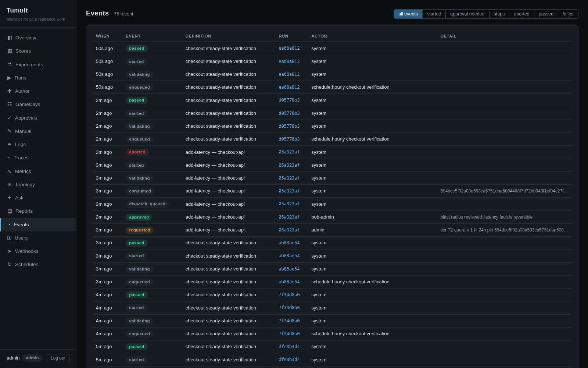
Task: Click the Experiments flask icon
Action: click(x=10, y=64)
